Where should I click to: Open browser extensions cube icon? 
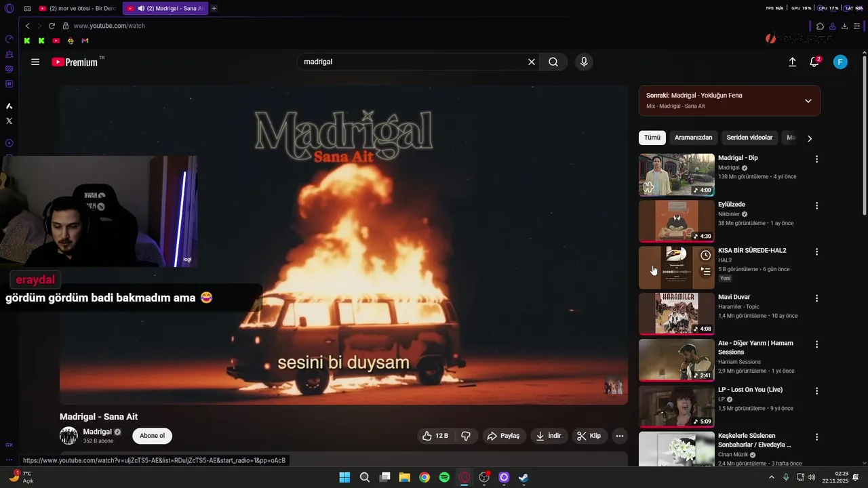pyautogui.click(x=820, y=26)
